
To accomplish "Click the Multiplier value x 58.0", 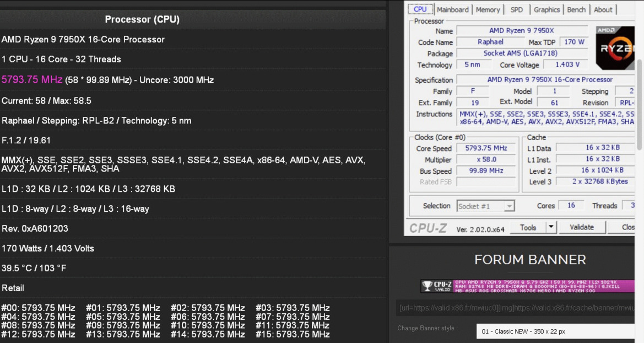I will coord(486,159).
